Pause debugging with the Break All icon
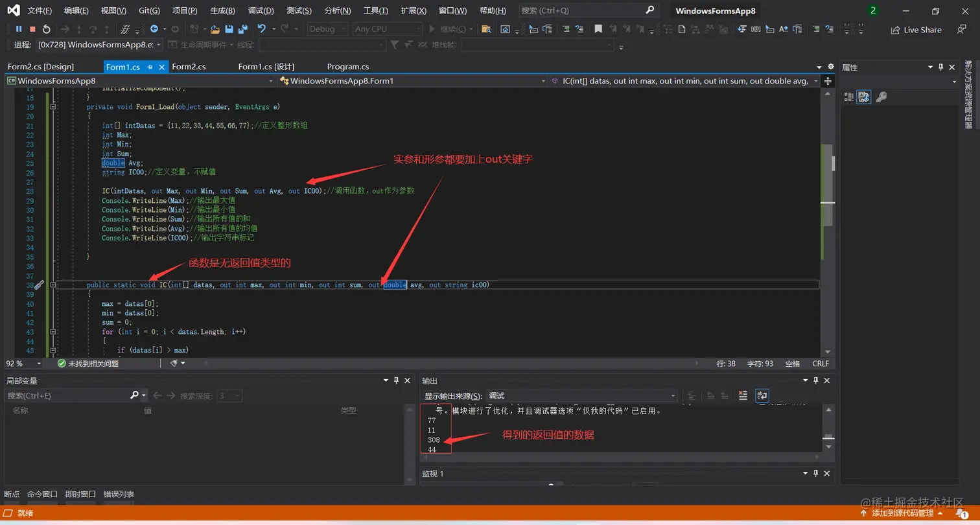Image resolution: width=980 pixels, height=525 pixels. tap(19, 29)
